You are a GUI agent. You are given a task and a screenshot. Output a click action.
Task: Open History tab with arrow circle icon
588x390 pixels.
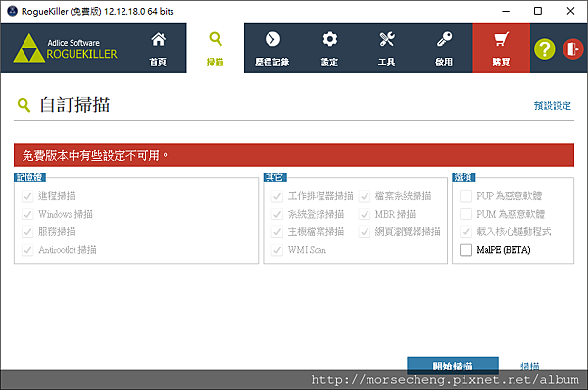coord(272,48)
